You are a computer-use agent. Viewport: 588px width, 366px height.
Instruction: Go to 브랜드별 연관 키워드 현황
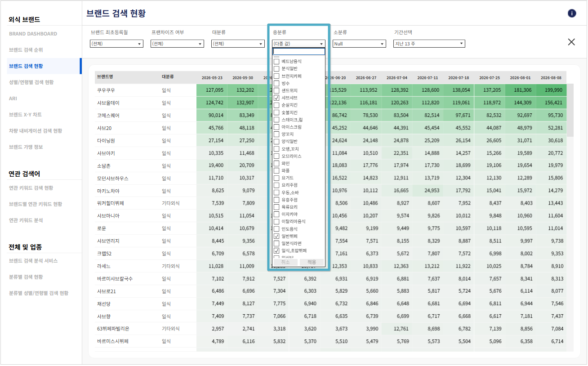36,204
